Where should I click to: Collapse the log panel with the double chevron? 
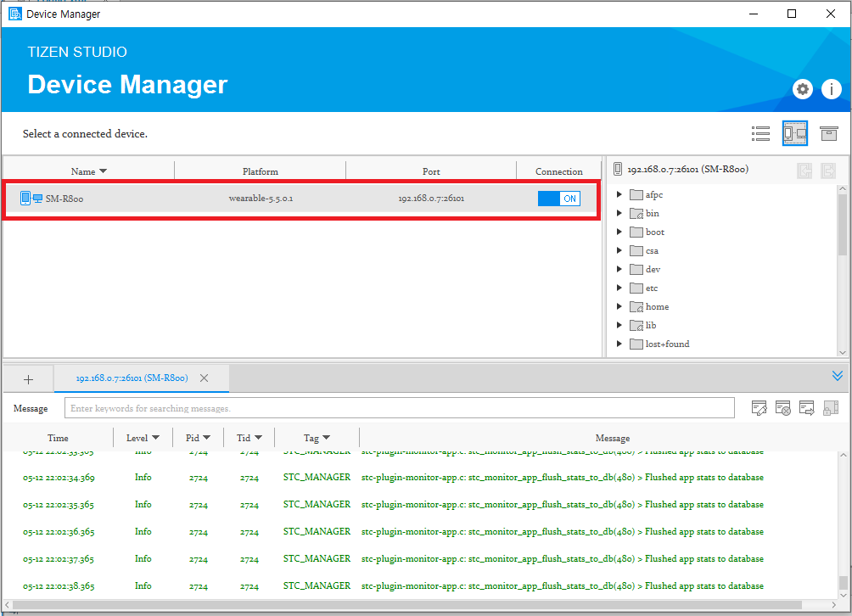(x=838, y=375)
